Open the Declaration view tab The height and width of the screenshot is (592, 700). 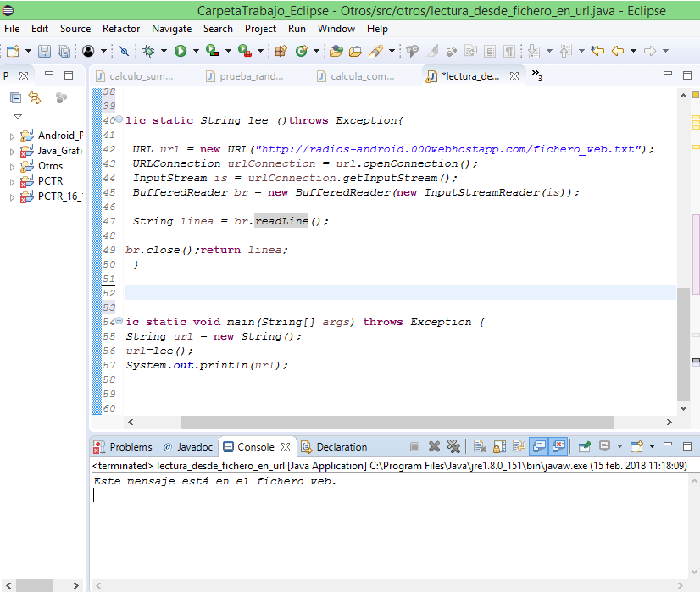click(x=335, y=447)
